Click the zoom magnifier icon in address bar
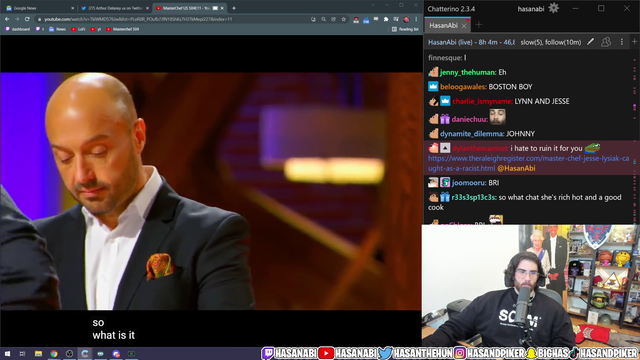The width and height of the screenshot is (640, 360). click(x=323, y=19)
